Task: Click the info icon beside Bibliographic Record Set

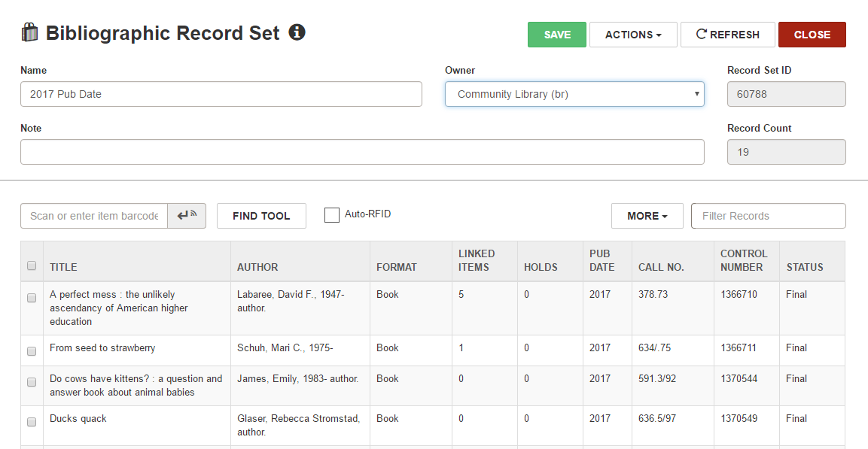Action: [297, 32]
